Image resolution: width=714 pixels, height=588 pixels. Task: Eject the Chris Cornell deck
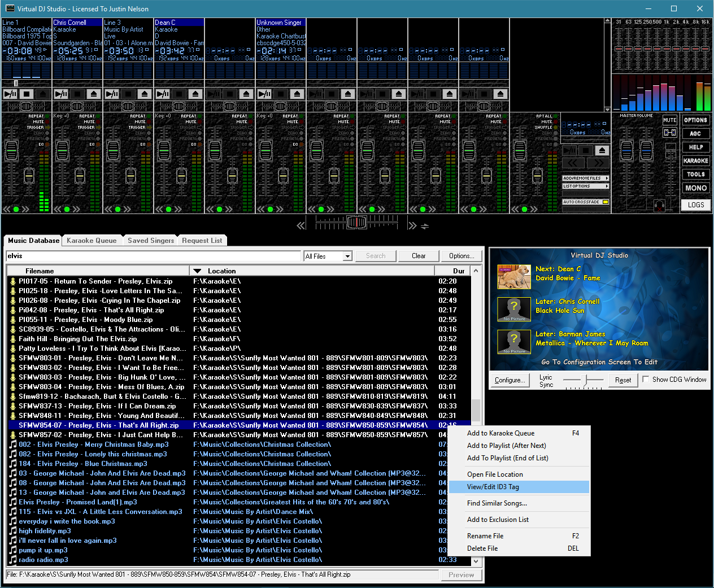[x=94, y=94]
